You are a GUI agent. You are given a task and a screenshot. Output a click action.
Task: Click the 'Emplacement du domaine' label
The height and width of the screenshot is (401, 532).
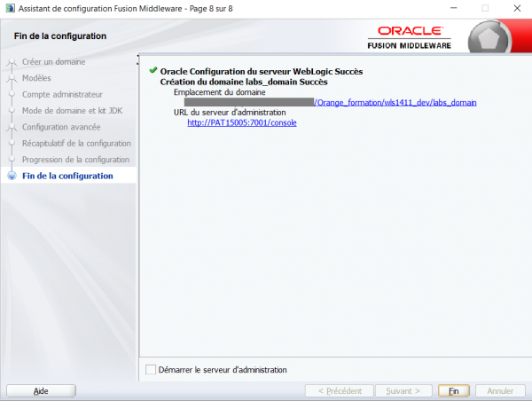coord(220,92)
